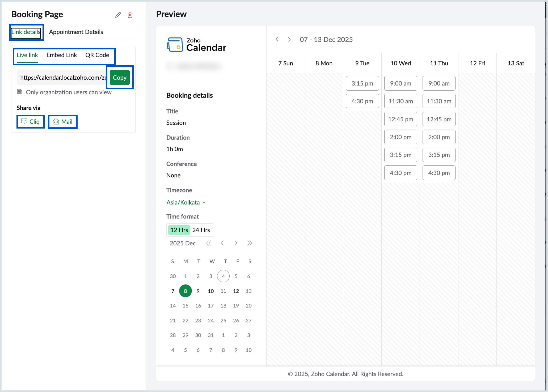Book the 3:15 pm slot on Wednesday

tap(401, 155)
